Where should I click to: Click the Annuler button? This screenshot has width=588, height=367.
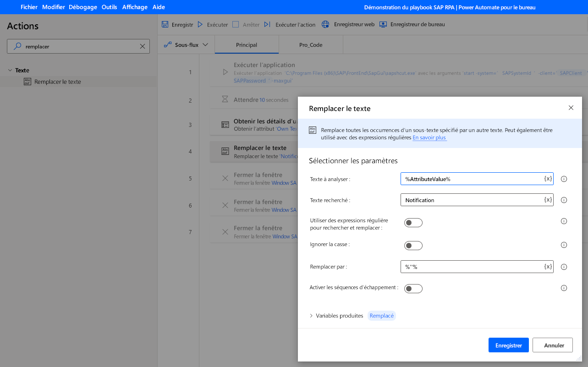[x=554, y=345]
